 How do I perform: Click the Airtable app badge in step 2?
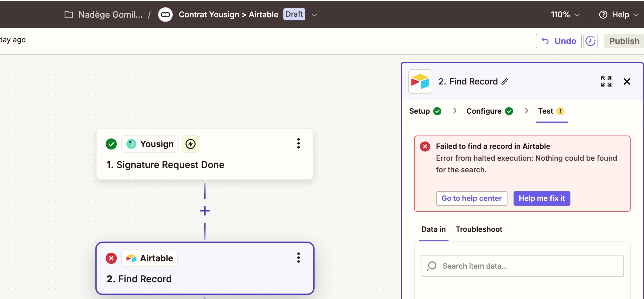(150, 258)
